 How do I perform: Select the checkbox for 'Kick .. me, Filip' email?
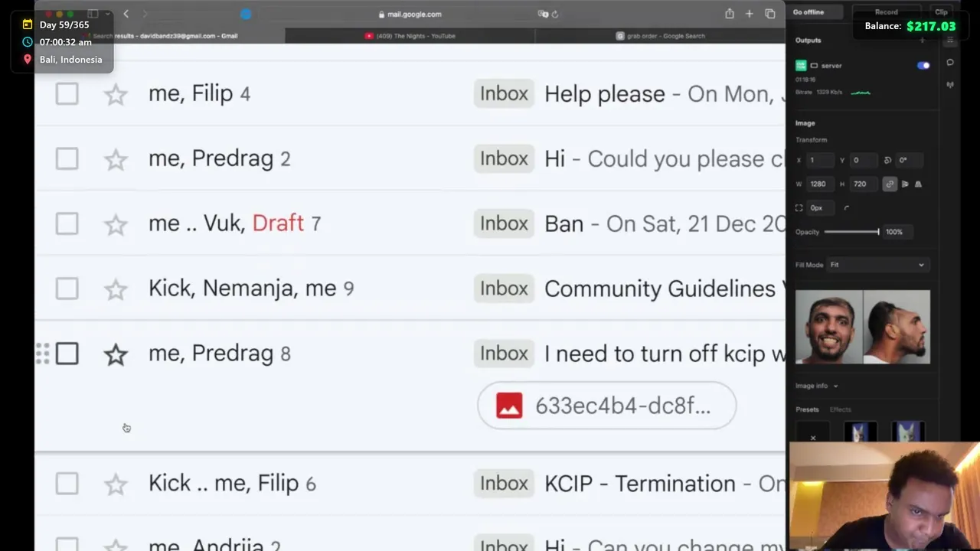[x=67, y=484]
